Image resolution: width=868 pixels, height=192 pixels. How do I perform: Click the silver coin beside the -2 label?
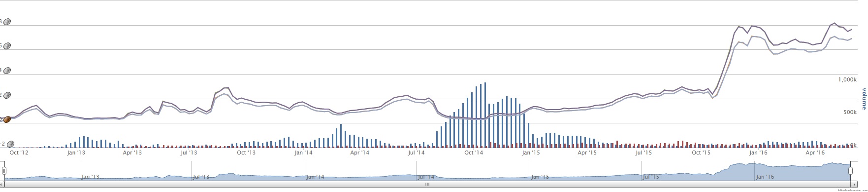(x=10, y=145)
